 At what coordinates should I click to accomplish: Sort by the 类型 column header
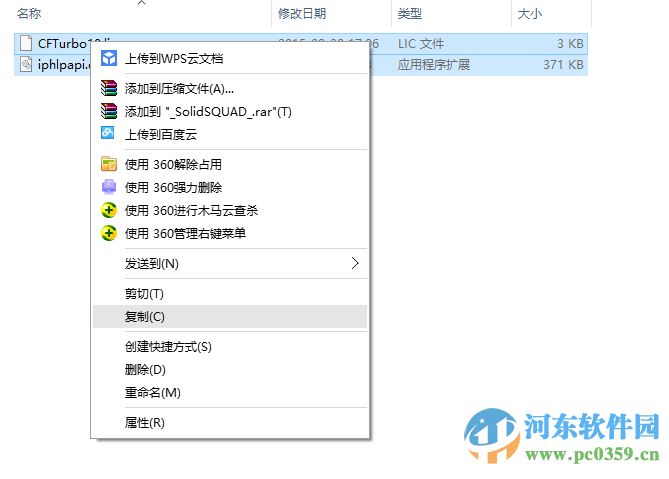pyautogui.click(x=410, y=14)
